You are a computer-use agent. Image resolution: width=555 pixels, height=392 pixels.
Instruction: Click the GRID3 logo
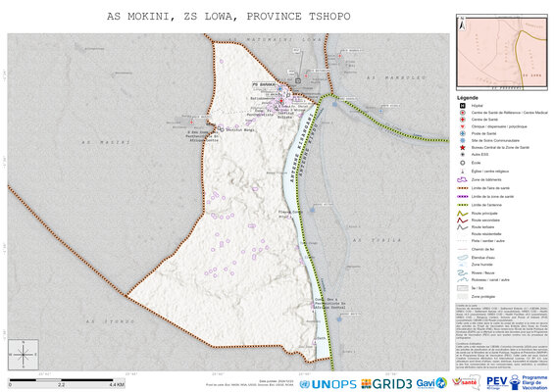[387, 384]
